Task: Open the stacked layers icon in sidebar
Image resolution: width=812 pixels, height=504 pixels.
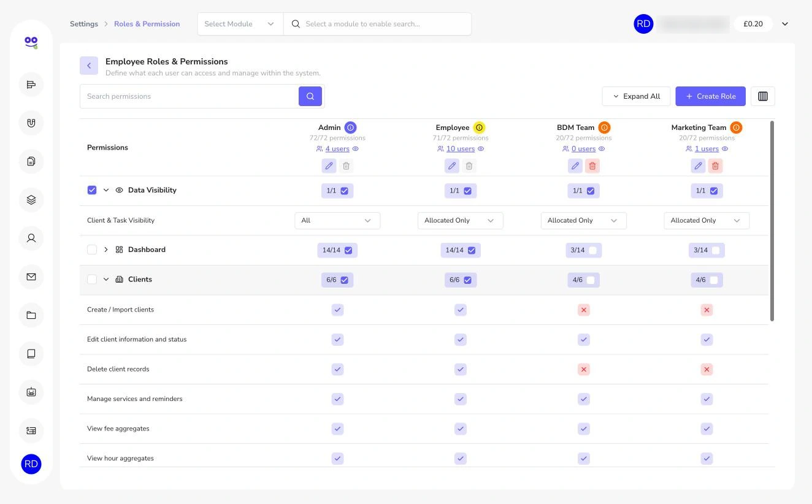Action: 31,200
